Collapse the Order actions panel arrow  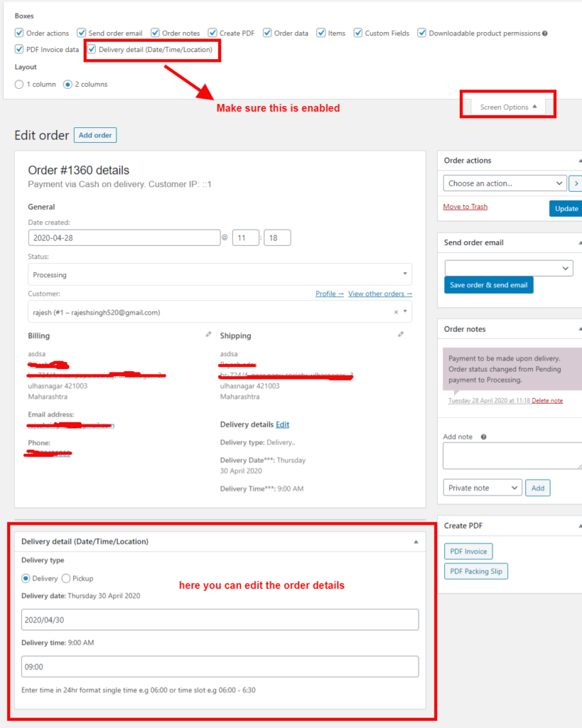click(579, 161)
